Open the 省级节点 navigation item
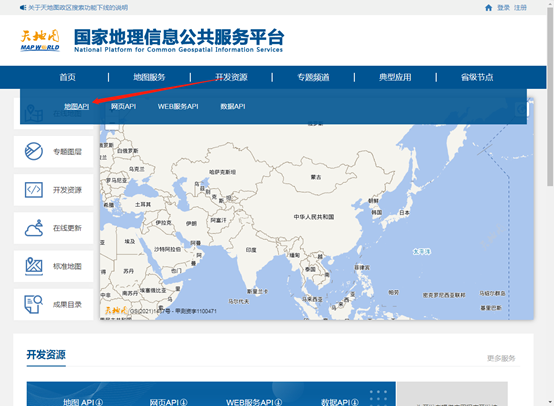 click(x=477, y=77)
